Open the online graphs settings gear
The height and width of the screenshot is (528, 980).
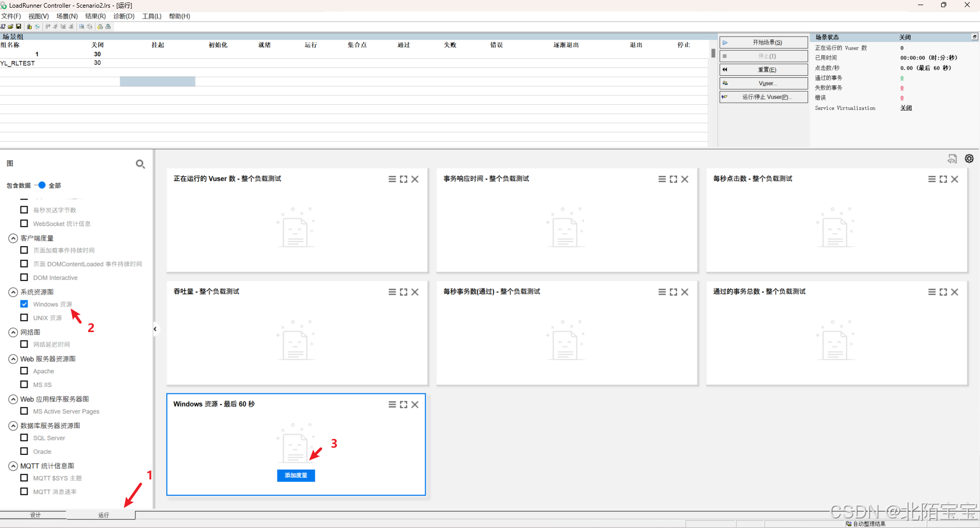pos(969,159)
